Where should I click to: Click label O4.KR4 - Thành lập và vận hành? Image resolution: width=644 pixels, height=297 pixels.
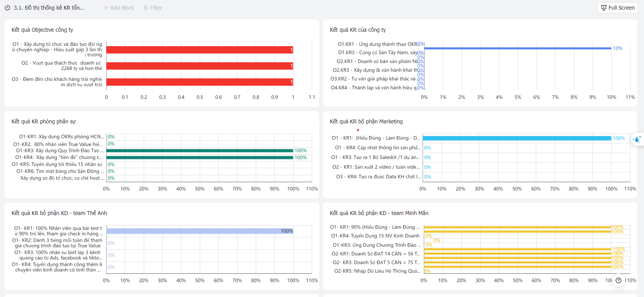point(374,88)
